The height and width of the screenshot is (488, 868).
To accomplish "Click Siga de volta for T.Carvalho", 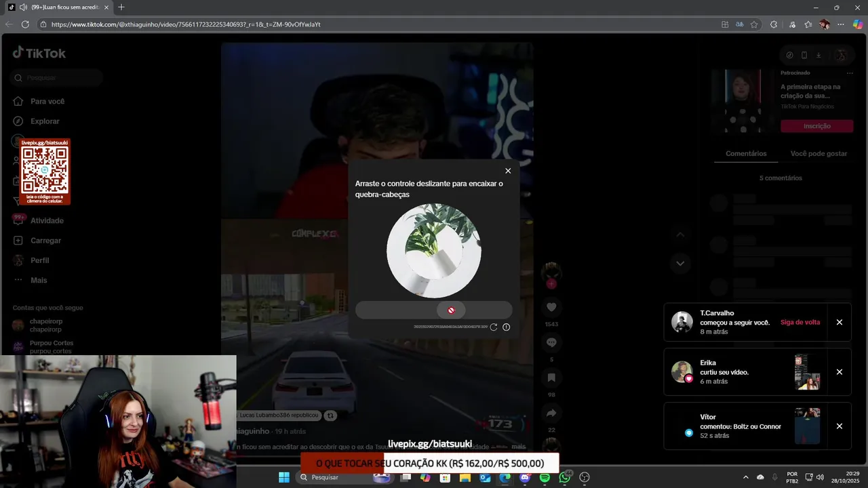I will click(800, 323).
